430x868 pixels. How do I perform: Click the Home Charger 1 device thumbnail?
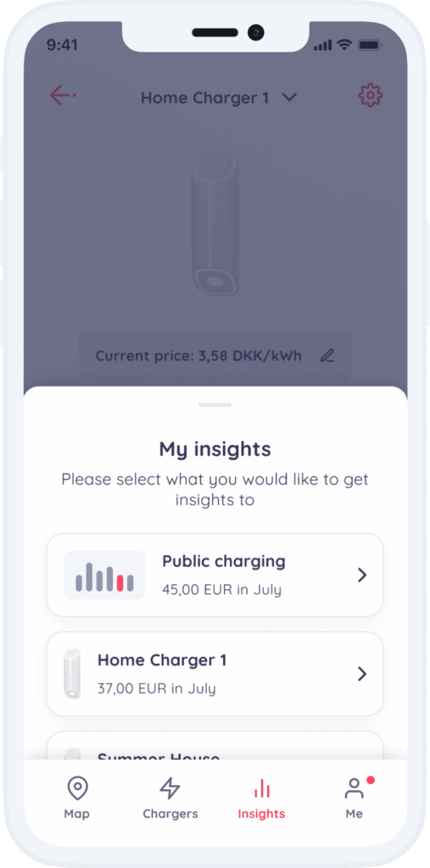72,674
